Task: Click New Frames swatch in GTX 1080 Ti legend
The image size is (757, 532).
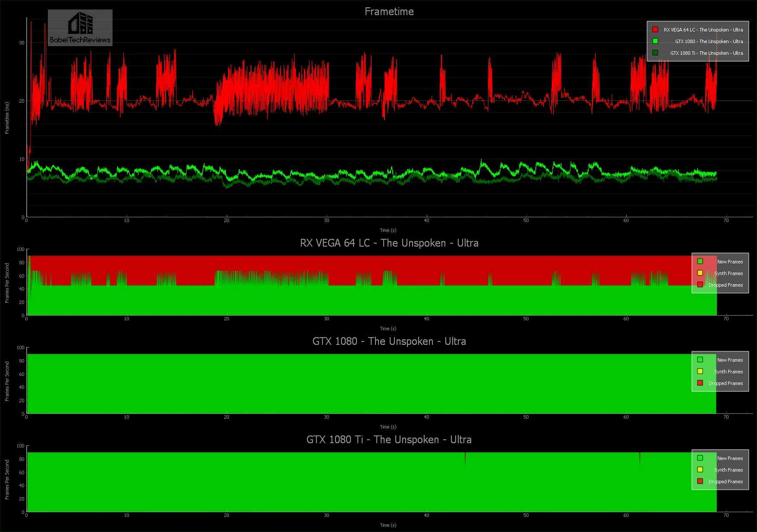Action: 700,458
